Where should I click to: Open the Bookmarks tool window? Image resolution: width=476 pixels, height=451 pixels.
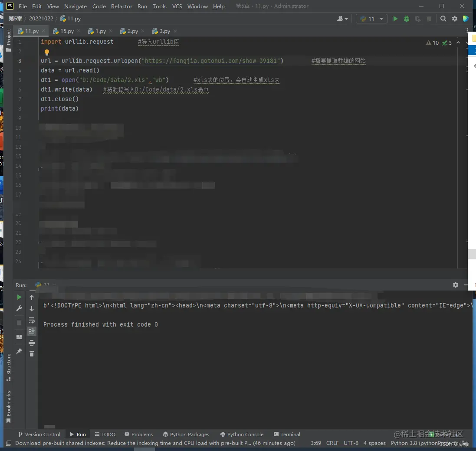pyautogui.click(x=9, y=407)
